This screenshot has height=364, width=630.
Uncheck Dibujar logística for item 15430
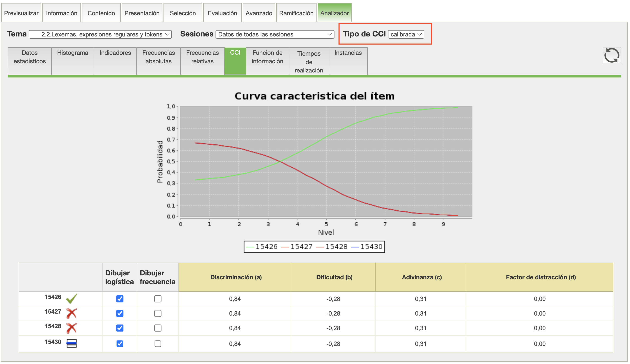coord(120,343)
